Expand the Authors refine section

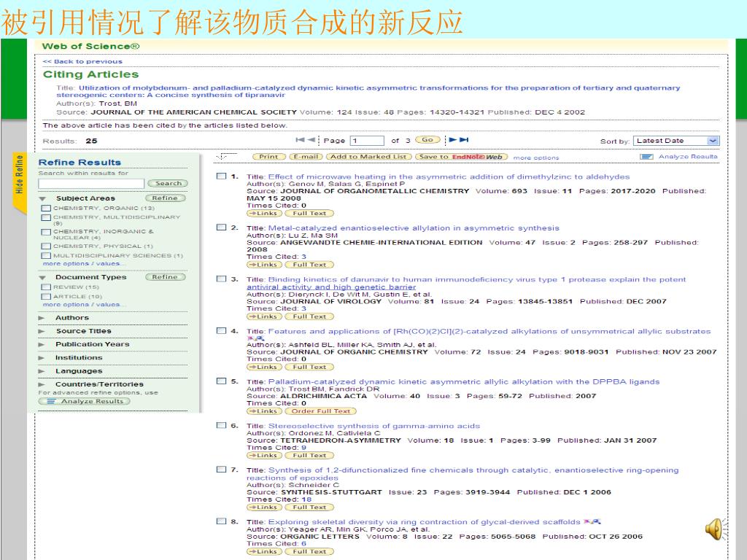(42, 318)
